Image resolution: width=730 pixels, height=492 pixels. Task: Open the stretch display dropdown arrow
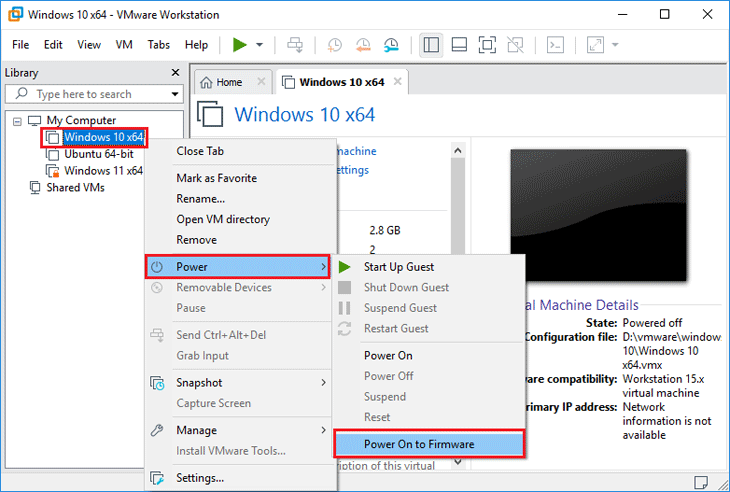pyautogui.click(x=615, y=45)
